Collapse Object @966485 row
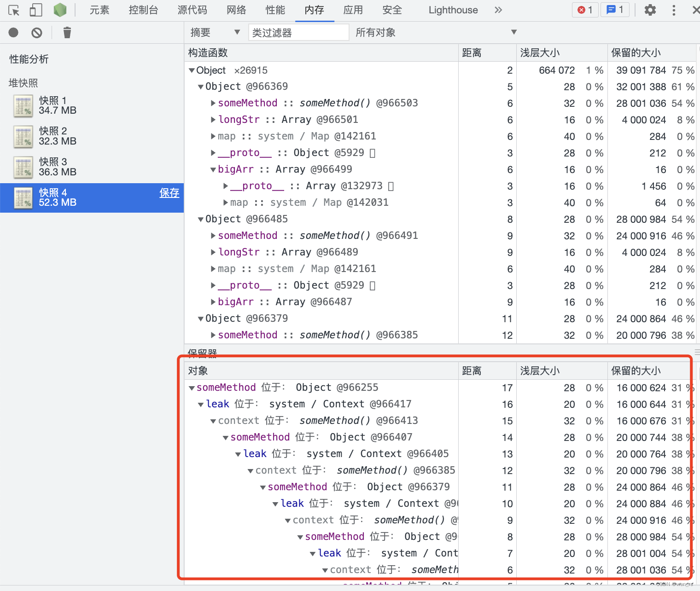The width and height of the screenshot is (700, 591). tap(201, 219)
